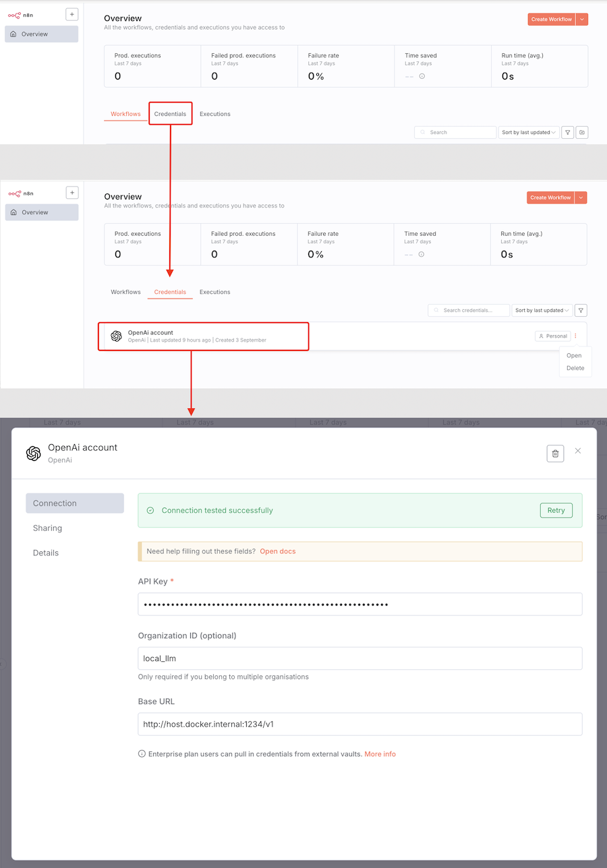Click "Only required if you belong to multiple organisations" hint
This screenshot has height=868, width=607.
(x=223, y=677)
